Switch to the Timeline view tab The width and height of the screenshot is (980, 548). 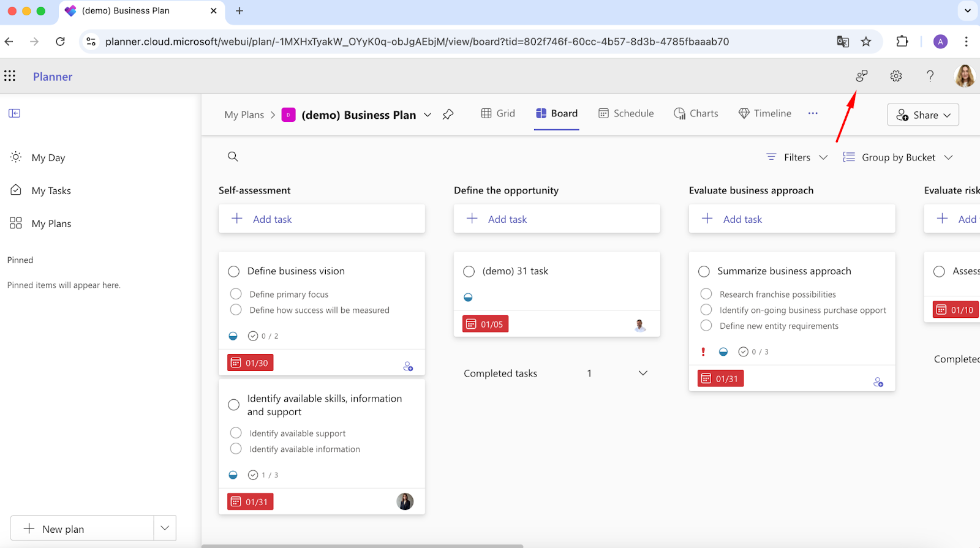pos(765,113)
